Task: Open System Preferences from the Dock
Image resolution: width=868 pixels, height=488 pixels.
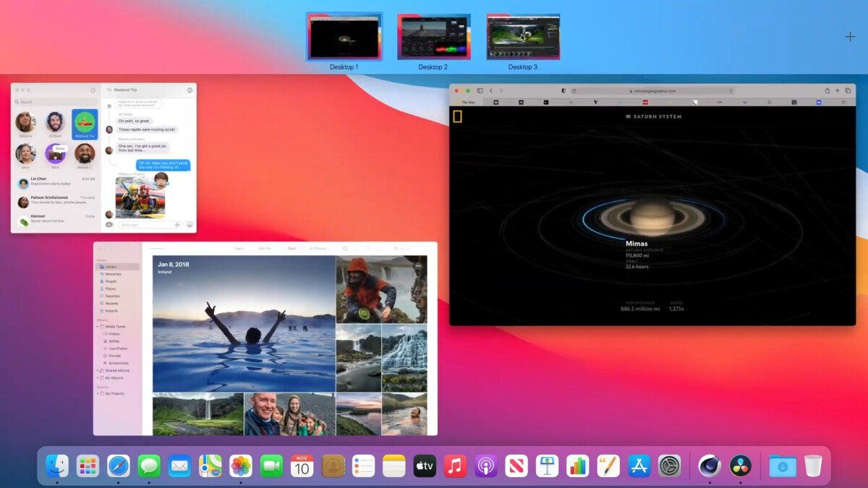Action: click(x=670, y=466)
